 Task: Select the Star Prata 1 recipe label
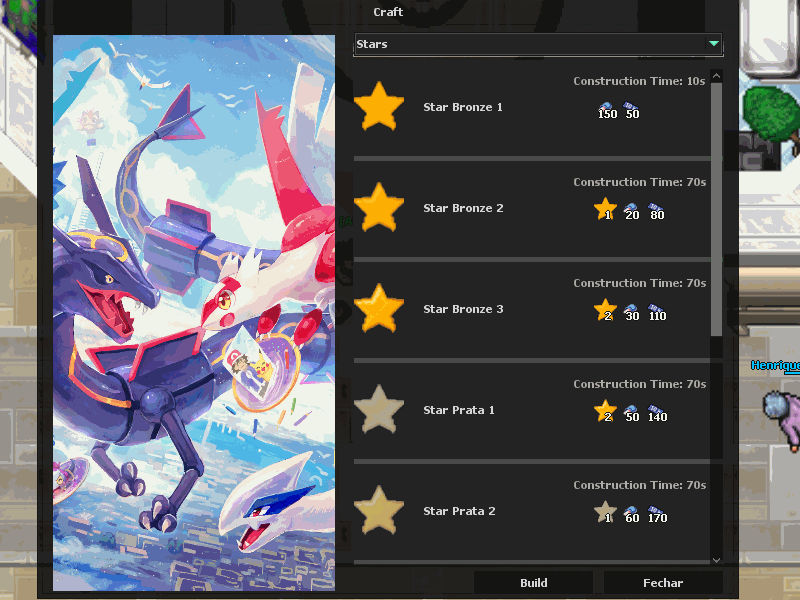459,410
